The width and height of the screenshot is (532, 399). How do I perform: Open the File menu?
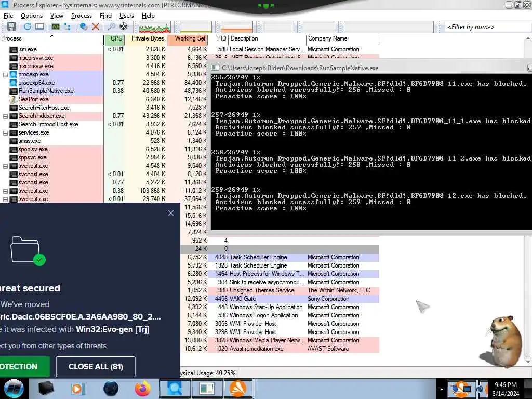pyautogui.click(x=8, y=16)
